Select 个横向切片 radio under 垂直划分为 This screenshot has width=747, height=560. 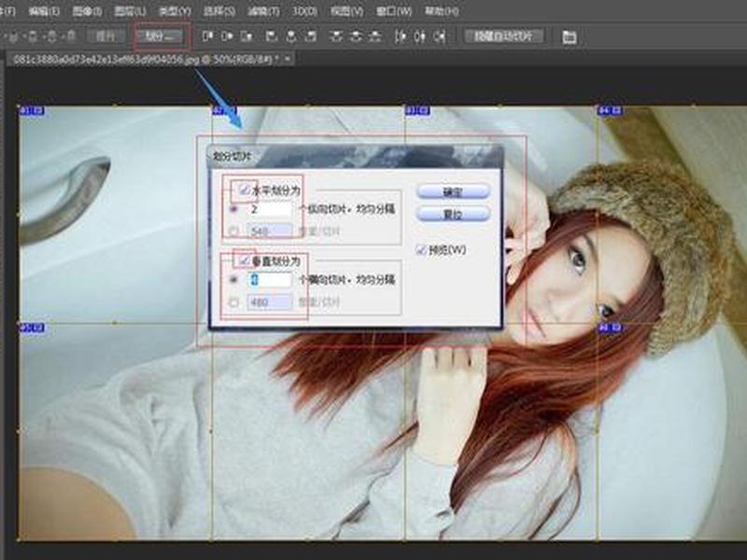tap(233, 279)
